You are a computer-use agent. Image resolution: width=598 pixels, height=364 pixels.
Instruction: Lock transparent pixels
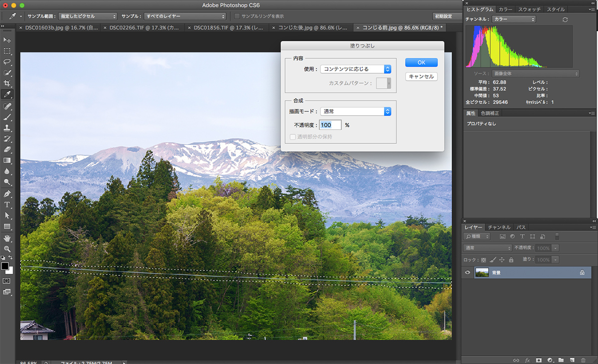483,259
